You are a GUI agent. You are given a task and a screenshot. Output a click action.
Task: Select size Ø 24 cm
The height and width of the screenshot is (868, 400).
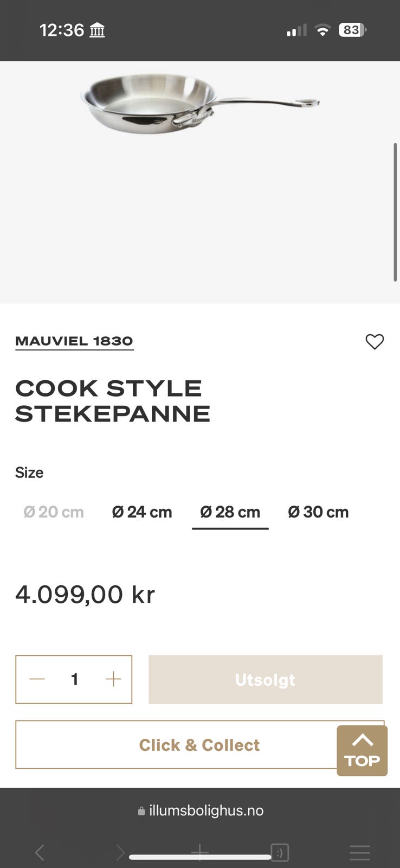pos(142,512)
